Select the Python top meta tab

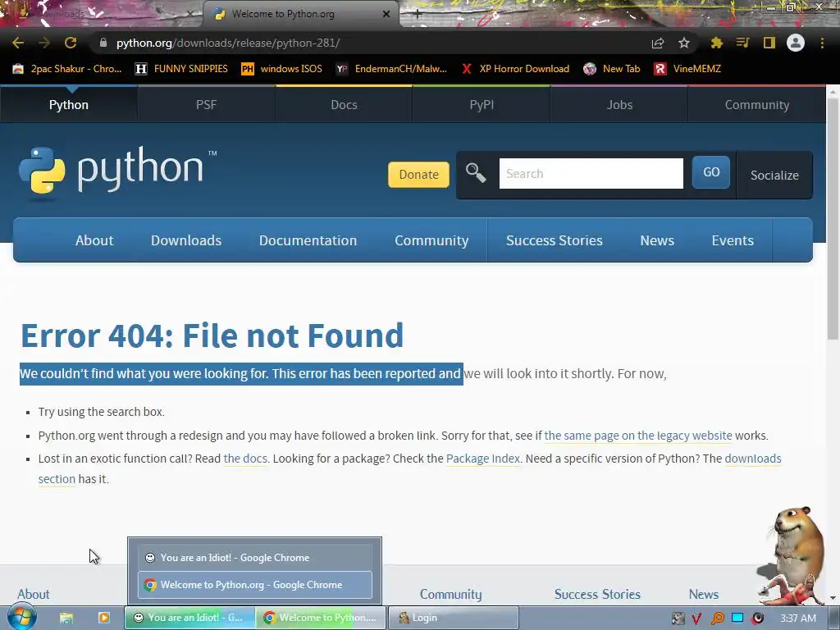tap(69, 105)
